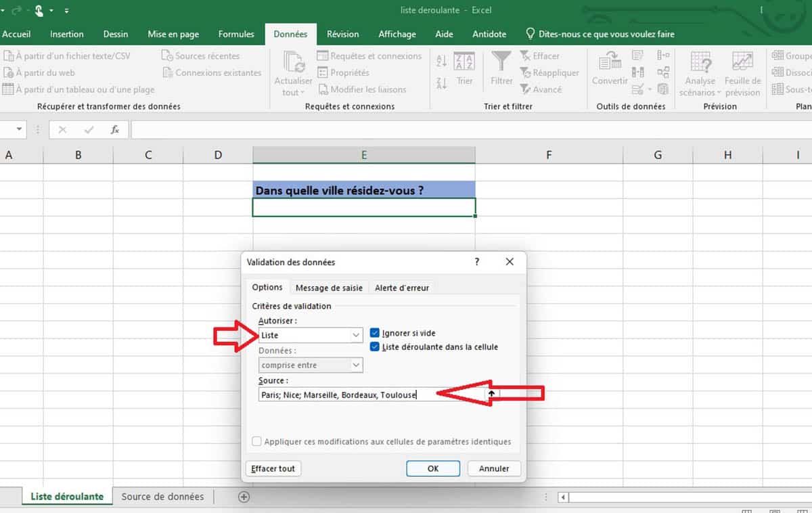This screenshot has height=513, width=812.
Task: Click 'Effacer' to clear filter
Action: click(x=540, y=56)
